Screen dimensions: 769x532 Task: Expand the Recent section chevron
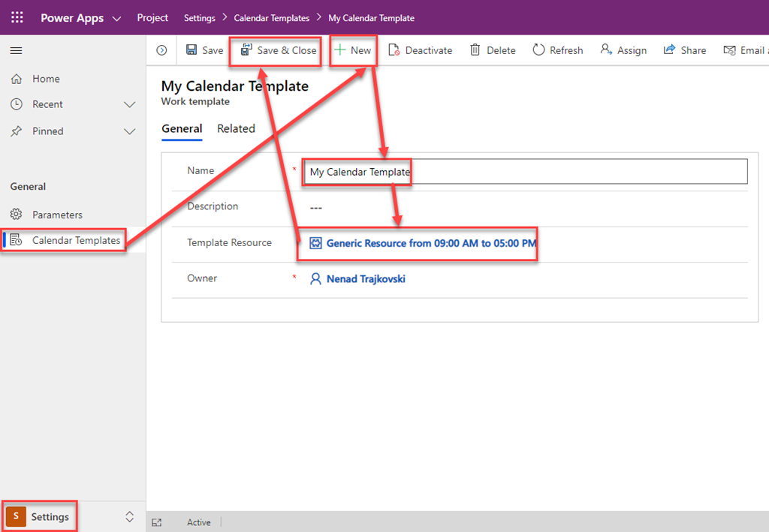click(129, 105)
